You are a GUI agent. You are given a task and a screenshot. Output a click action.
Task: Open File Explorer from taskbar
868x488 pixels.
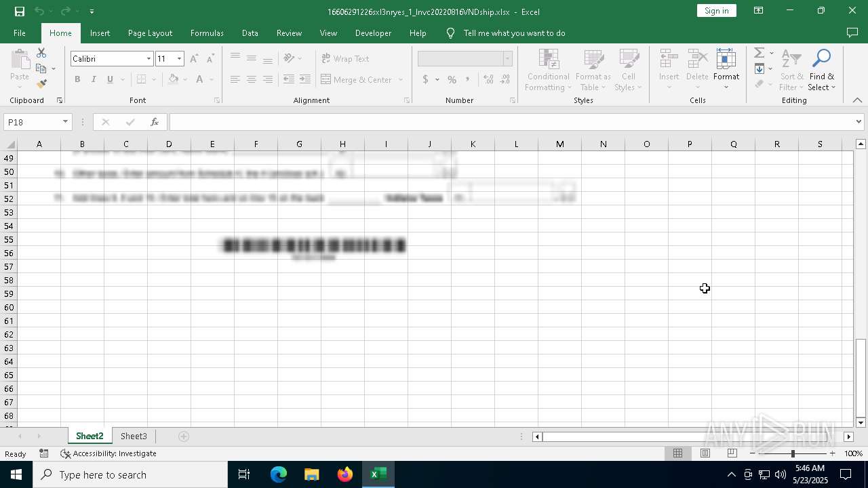pyautogui.click(x=311, y=474)
